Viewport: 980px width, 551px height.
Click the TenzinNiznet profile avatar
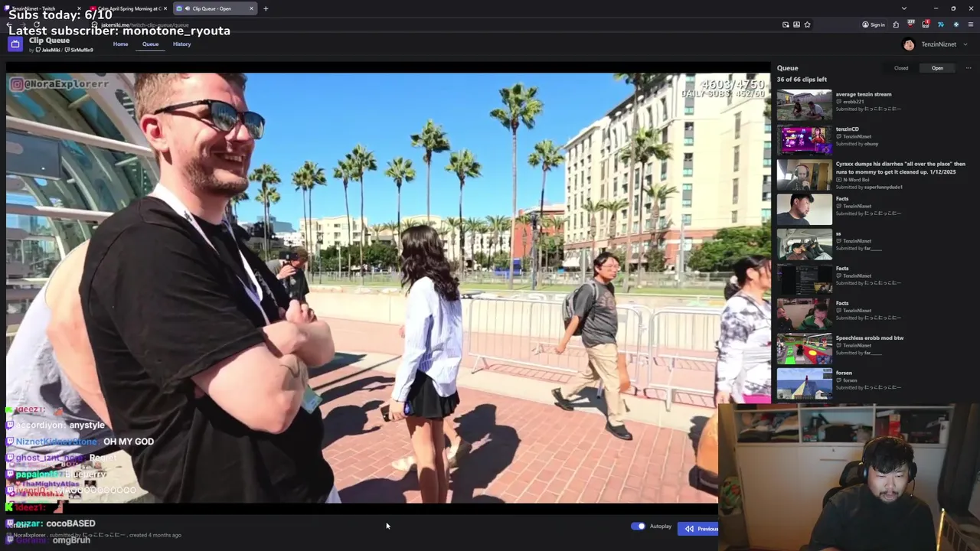coord(908,44)
